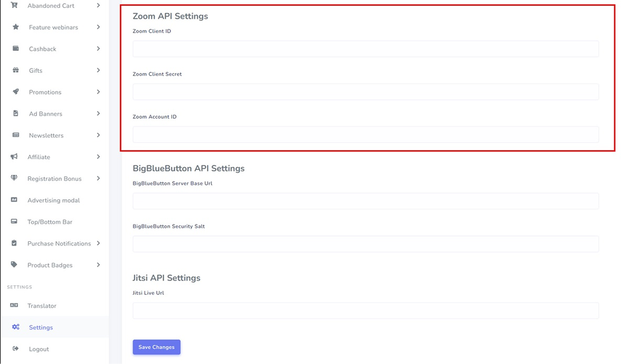Click the Translator language icon

[14, 305]
